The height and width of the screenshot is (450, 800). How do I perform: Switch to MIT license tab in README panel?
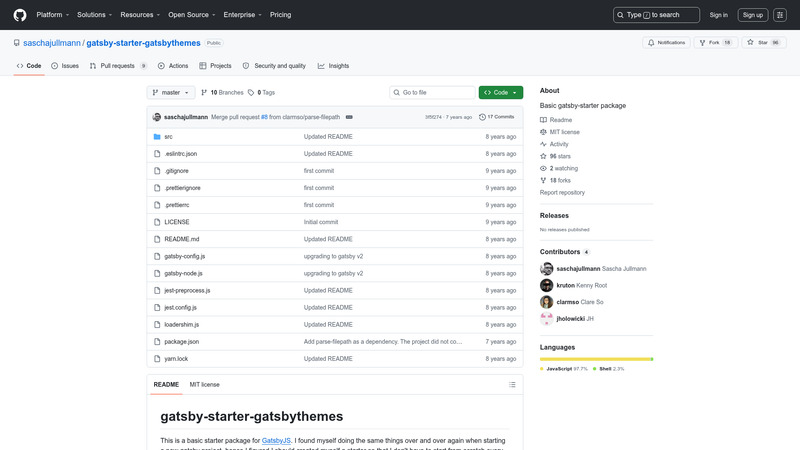point(205,385)
